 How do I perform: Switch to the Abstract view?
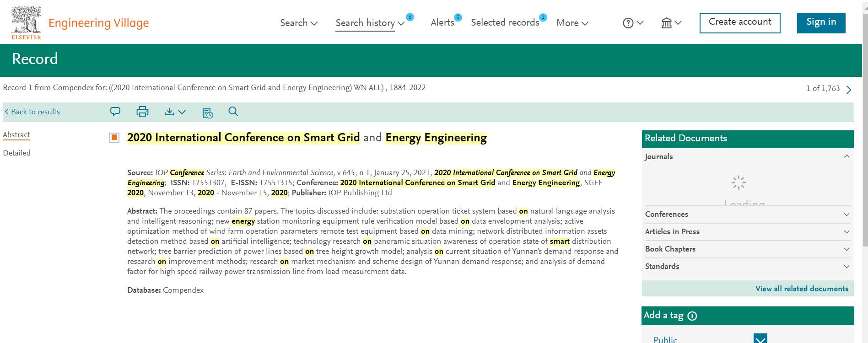pos(16,134)
